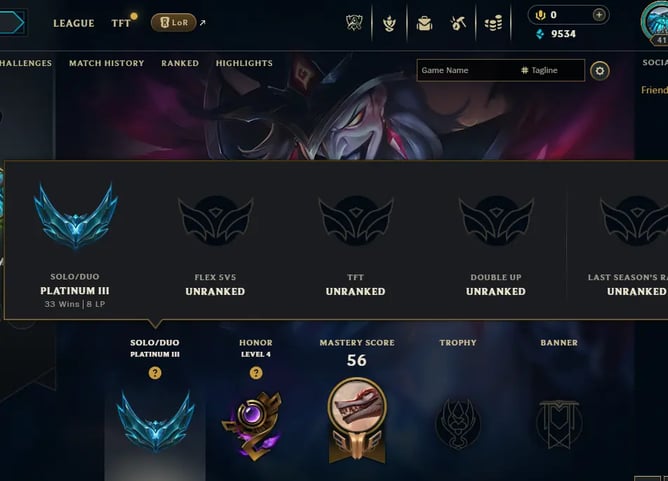Select TFT in the top navigation
The height and width of the screenshot is (481, 668).
point(121,23)
